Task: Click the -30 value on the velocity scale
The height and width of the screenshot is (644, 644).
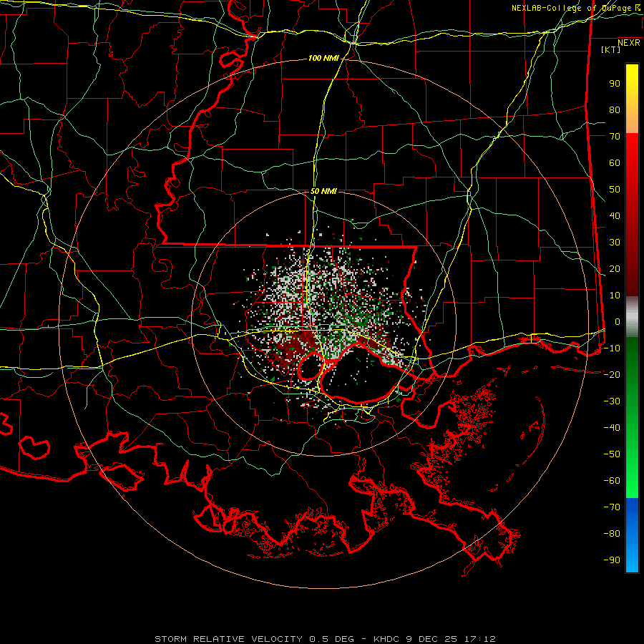Action: coord(612,401)
